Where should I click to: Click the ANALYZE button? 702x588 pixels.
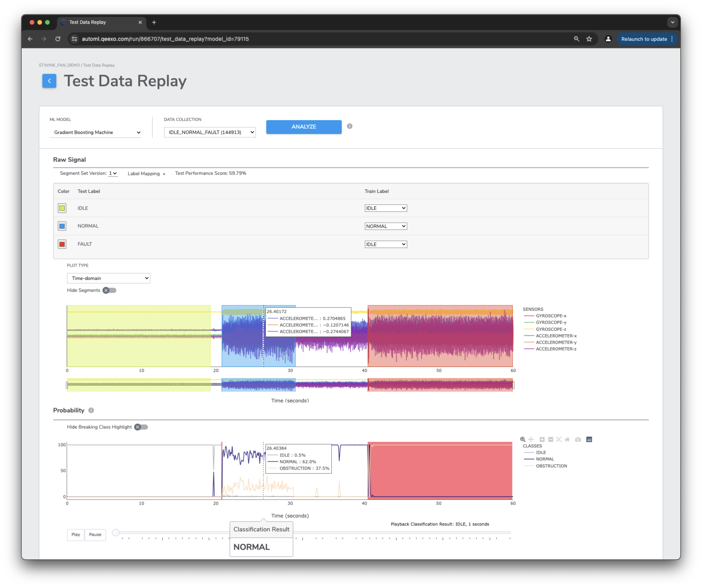(x=304, y=127)
